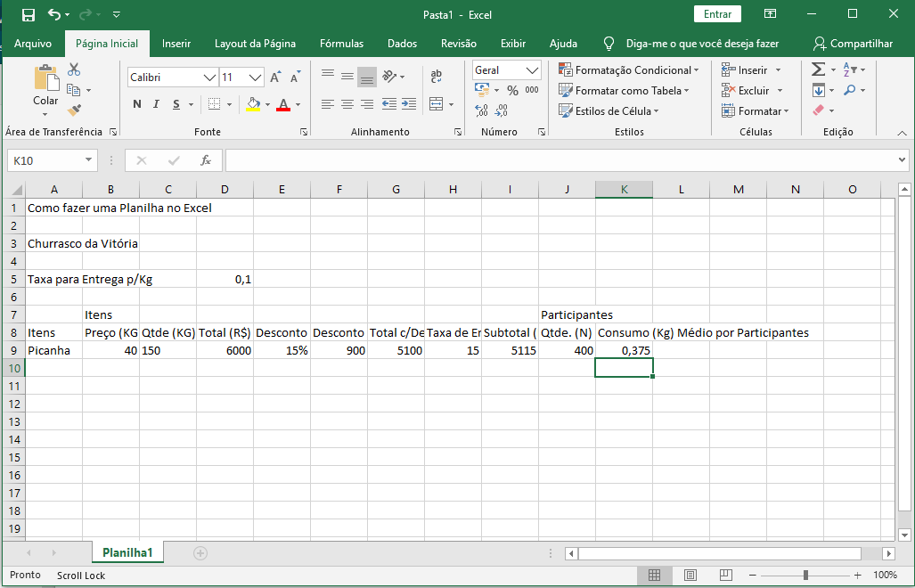The height and width of the screenshot is (588, 915).
Task: Switch to the Inserir ribbon tab
Action: (x=176, y=44)
